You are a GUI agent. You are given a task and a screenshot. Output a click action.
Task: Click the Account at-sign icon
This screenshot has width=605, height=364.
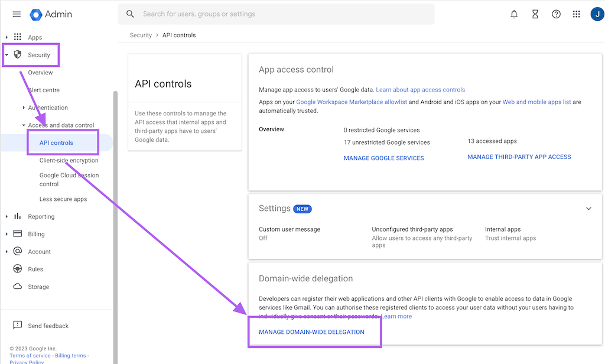17,251
